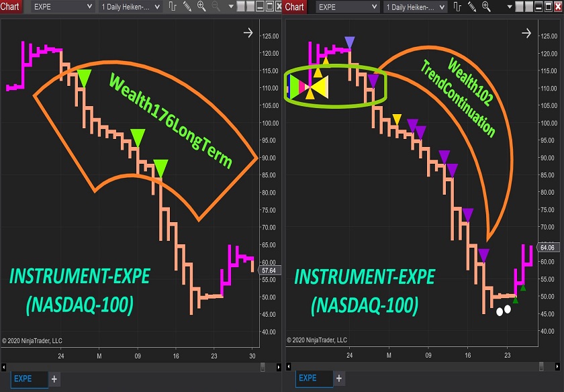Click the right-arrow scroll icon atop left chart
The height and width of the screenshot is (392, 564).
(248, 32)
